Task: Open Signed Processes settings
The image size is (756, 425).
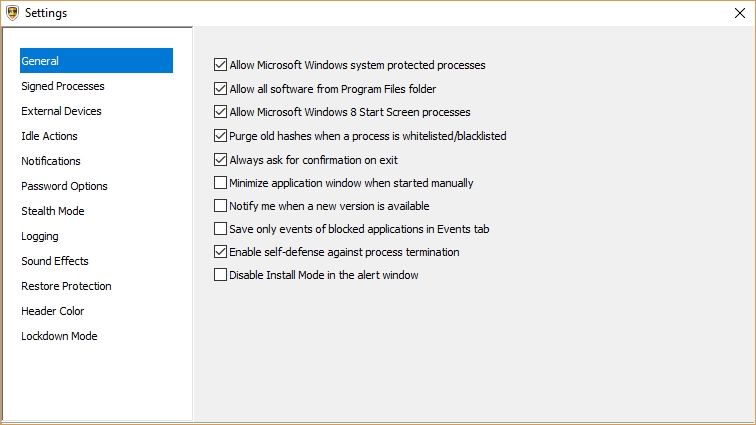Action: click(x=63, y=86)
